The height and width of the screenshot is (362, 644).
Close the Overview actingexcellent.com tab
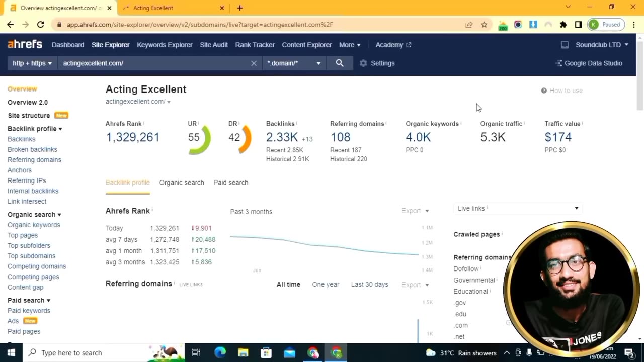[x=109, y=8]
